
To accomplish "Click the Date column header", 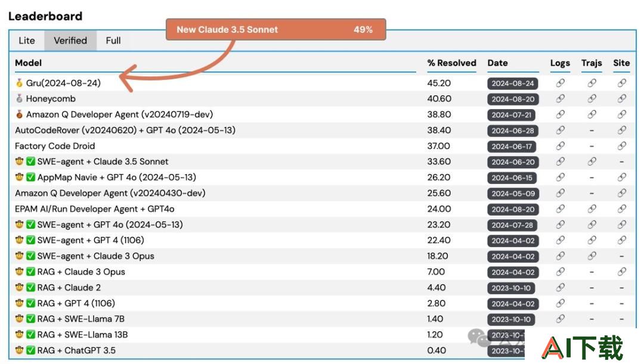I will 497,63.
